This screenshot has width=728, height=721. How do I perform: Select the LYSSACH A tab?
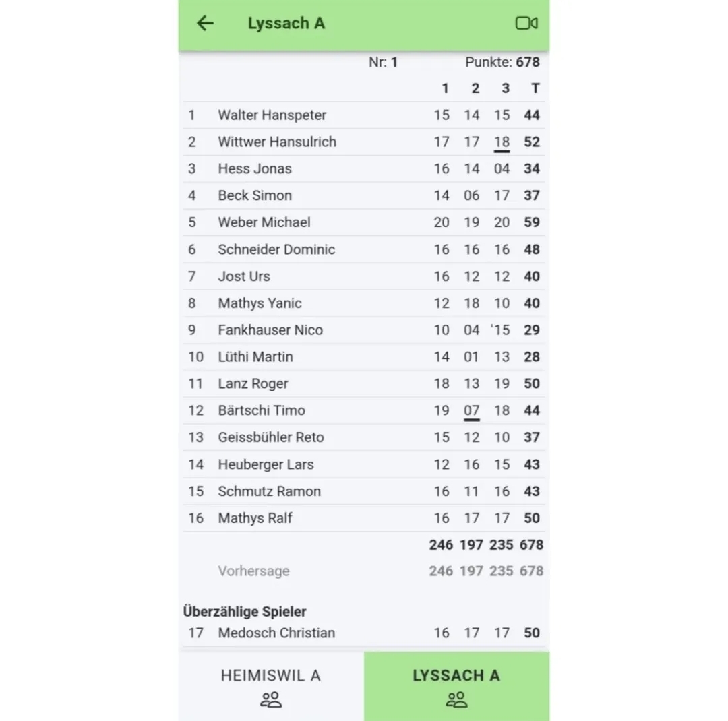456,676
